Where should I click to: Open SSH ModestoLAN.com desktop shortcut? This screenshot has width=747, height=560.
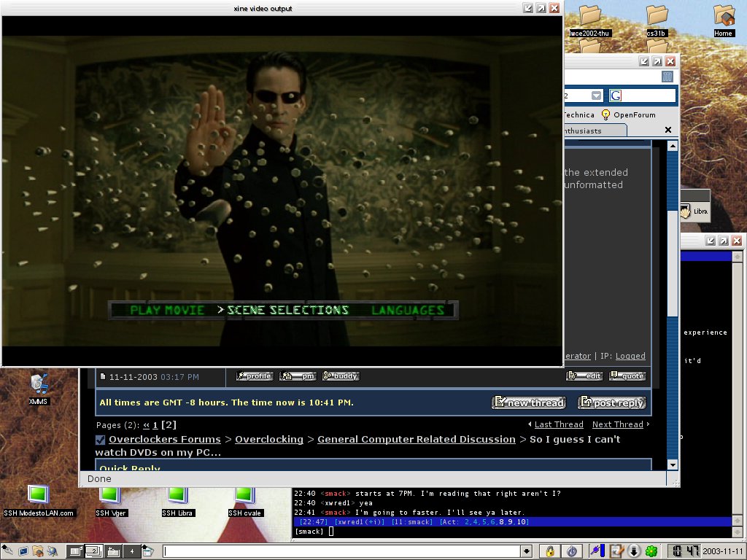(x=38, y=501)
